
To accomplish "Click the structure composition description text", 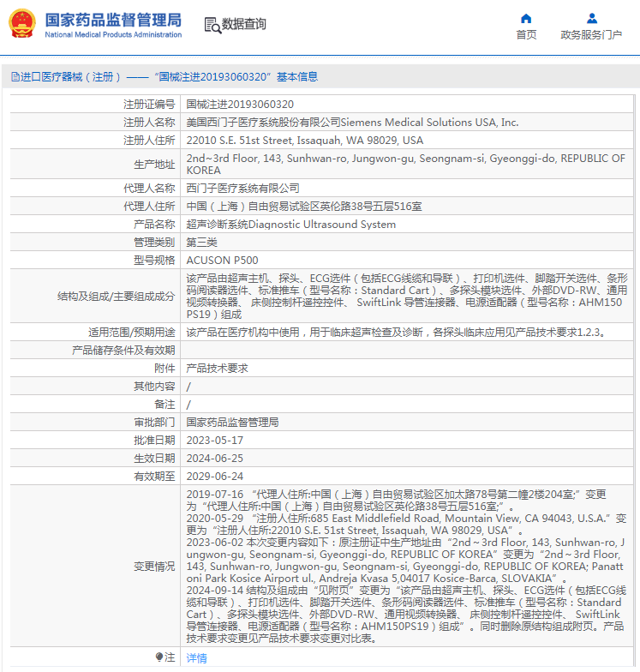I will [x=406, y=297].
